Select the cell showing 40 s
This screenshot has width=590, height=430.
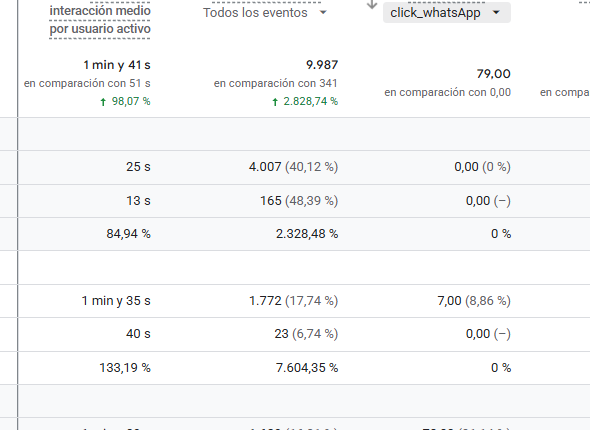138,334
